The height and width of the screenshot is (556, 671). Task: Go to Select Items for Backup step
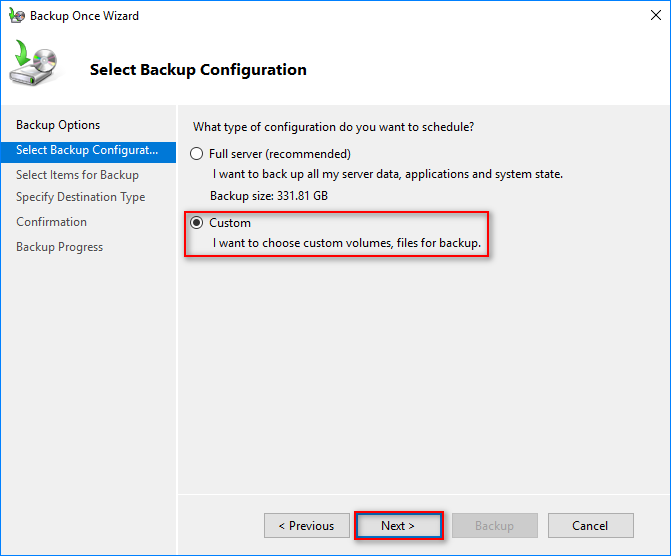[77, 175]
